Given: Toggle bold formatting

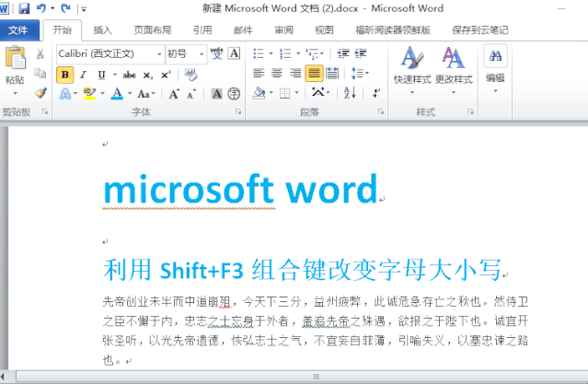Looking at the screenshot, I should click(x=65, y=75).
